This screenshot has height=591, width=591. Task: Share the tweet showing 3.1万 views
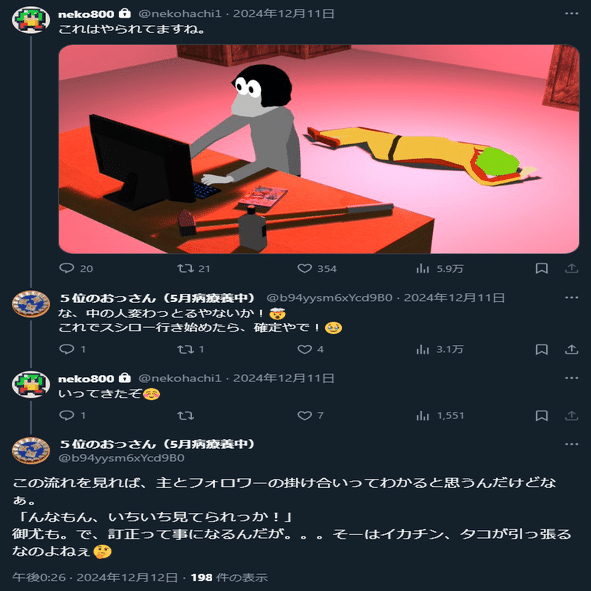coord(571,349)
